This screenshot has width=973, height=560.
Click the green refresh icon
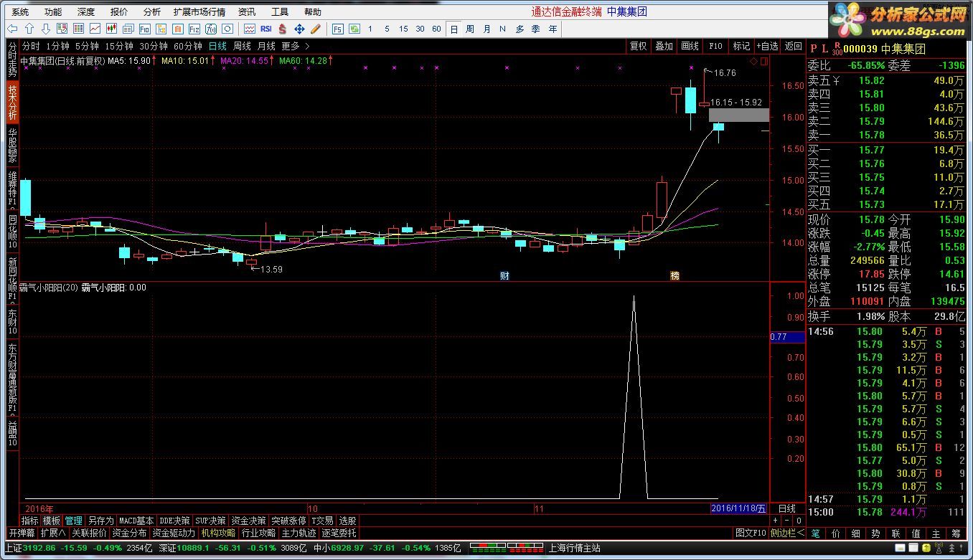click(354, 29)
